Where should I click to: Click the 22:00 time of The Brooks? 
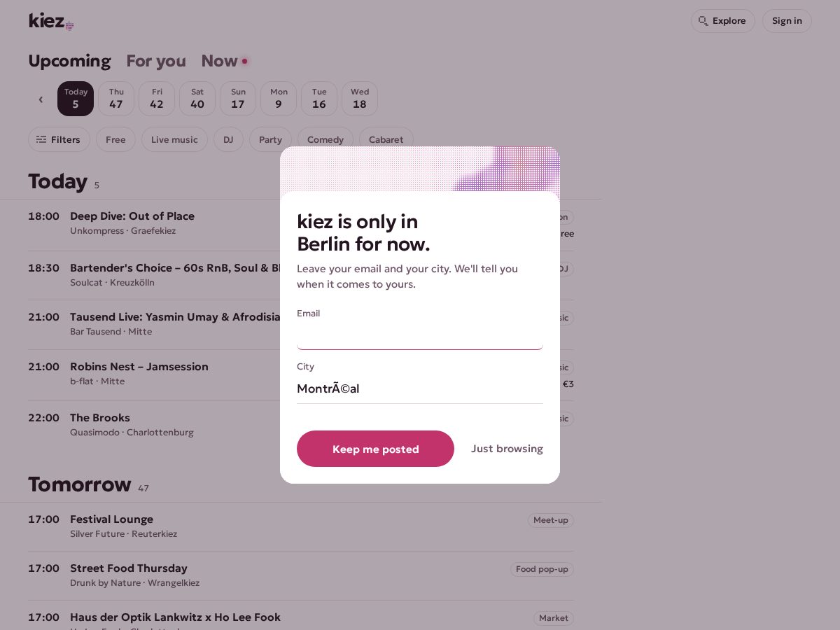43,418
